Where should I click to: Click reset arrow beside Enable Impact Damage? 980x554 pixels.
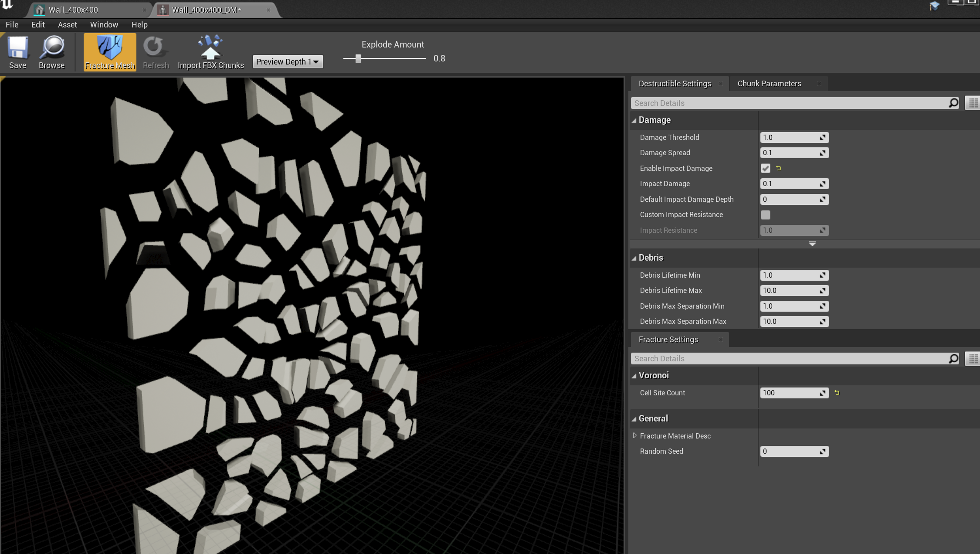point(779,168)
